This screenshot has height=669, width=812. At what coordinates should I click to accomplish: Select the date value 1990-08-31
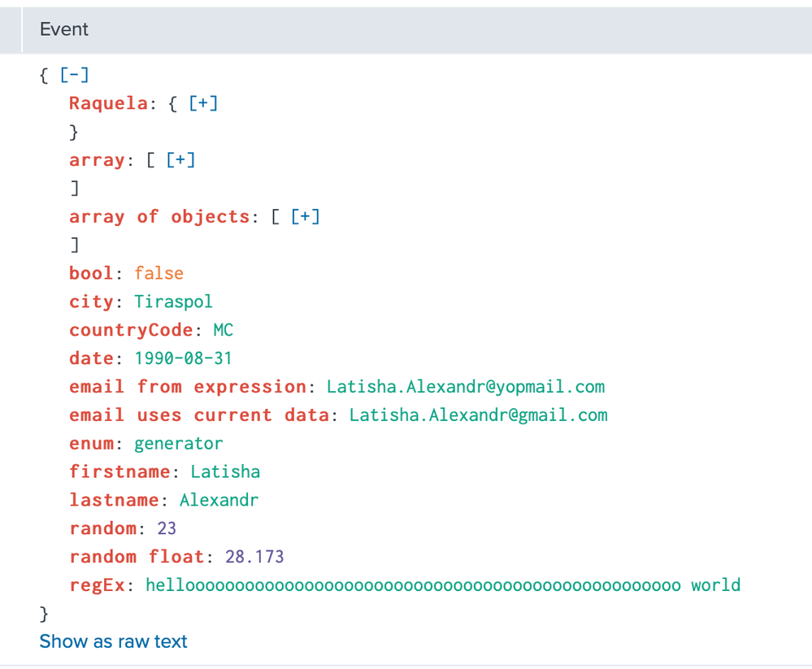point(184,358)
